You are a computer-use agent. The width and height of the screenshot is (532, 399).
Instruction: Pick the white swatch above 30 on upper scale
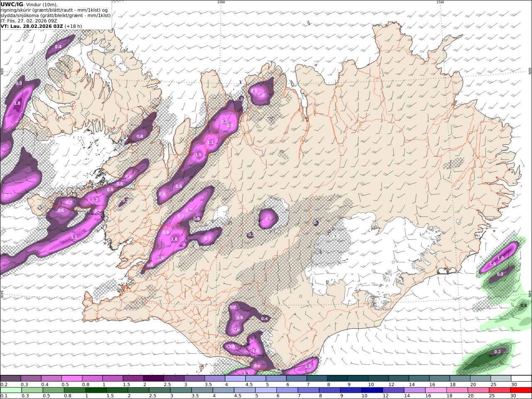pos(521,379)
